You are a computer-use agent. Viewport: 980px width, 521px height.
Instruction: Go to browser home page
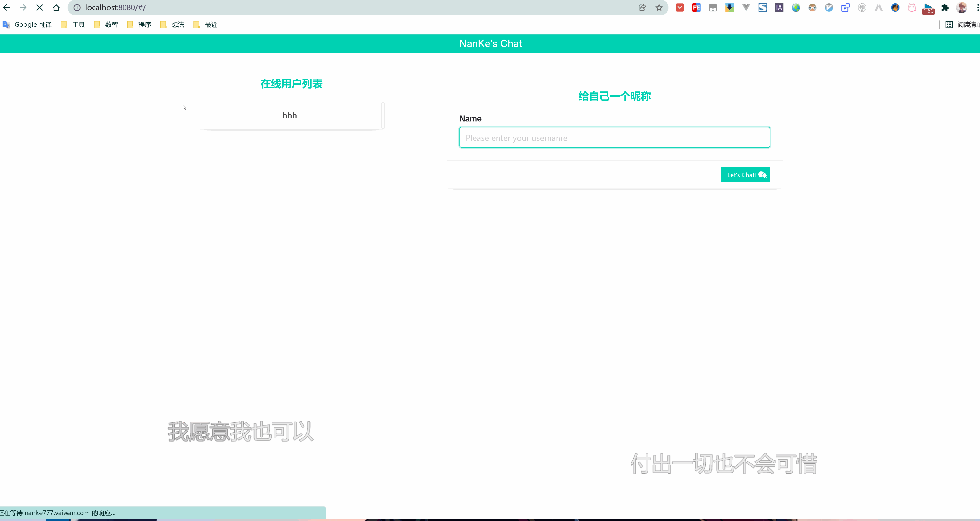tap(56, 8)
